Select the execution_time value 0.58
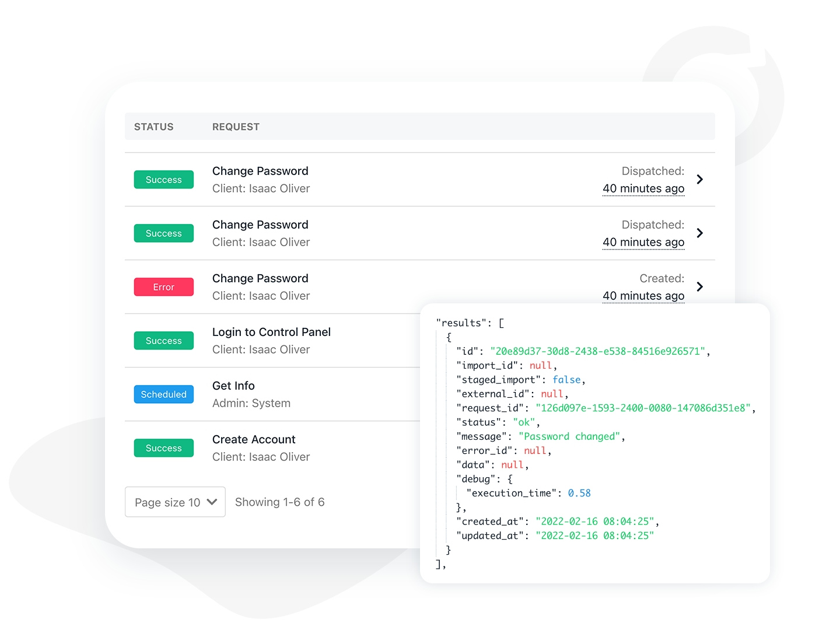 [579, 493]
